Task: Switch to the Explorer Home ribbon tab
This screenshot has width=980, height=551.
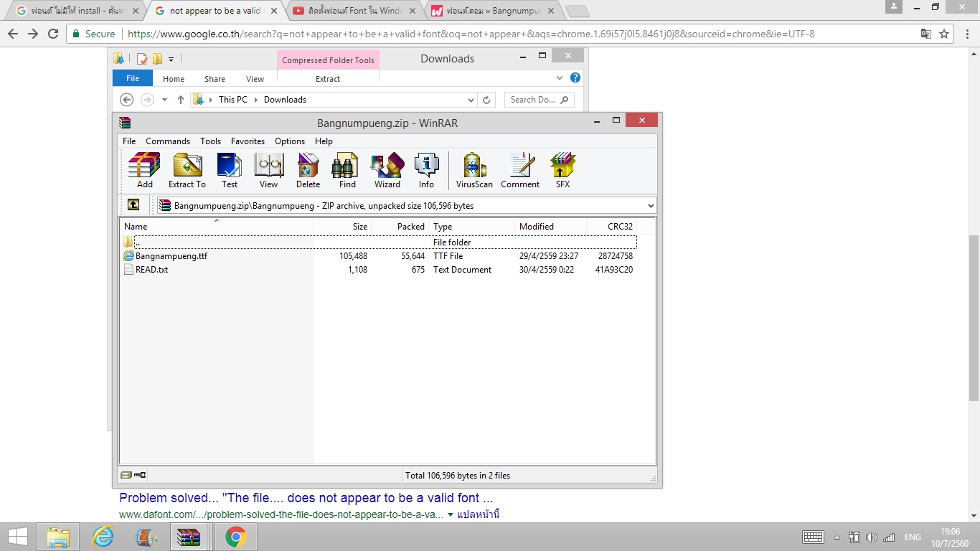Action: pyautogui.click(x=174, y=79)
